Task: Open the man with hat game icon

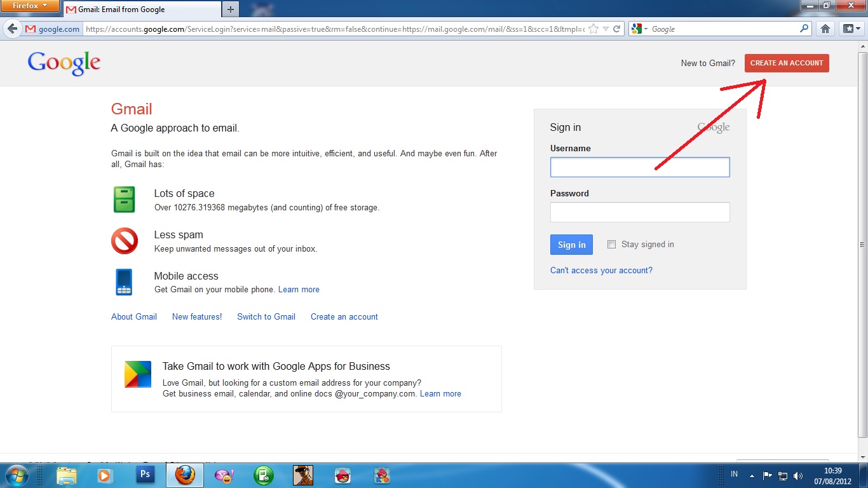Action: click(303, 475)
